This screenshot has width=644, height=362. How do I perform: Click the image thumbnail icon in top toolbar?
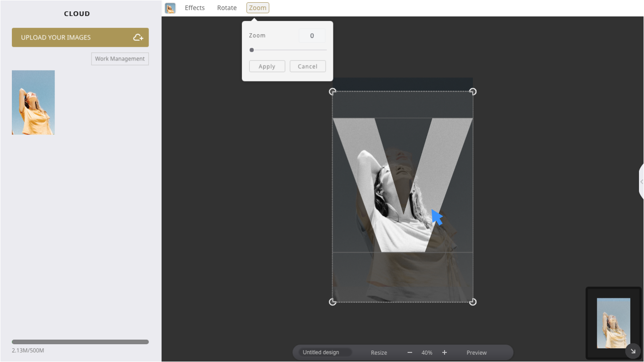pos(170,8)
